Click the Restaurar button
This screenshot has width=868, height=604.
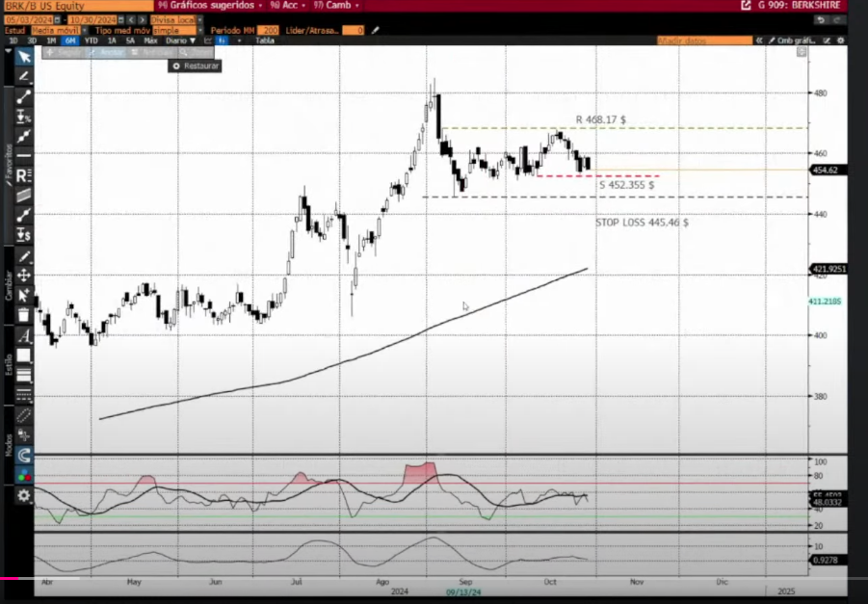point(196,66)
